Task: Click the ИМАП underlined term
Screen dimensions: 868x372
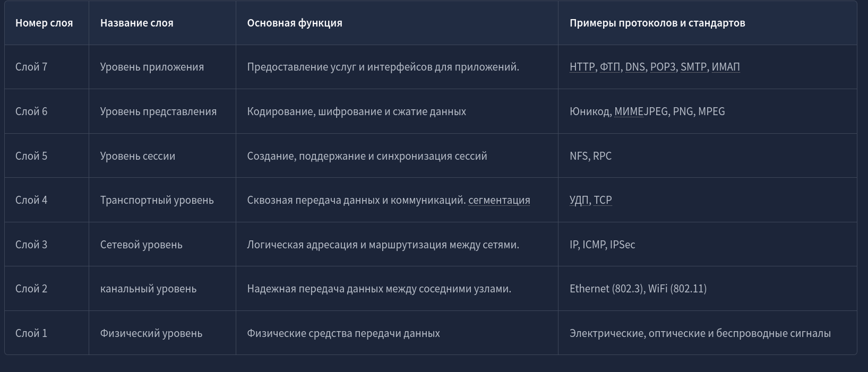Action: [726, 67]
